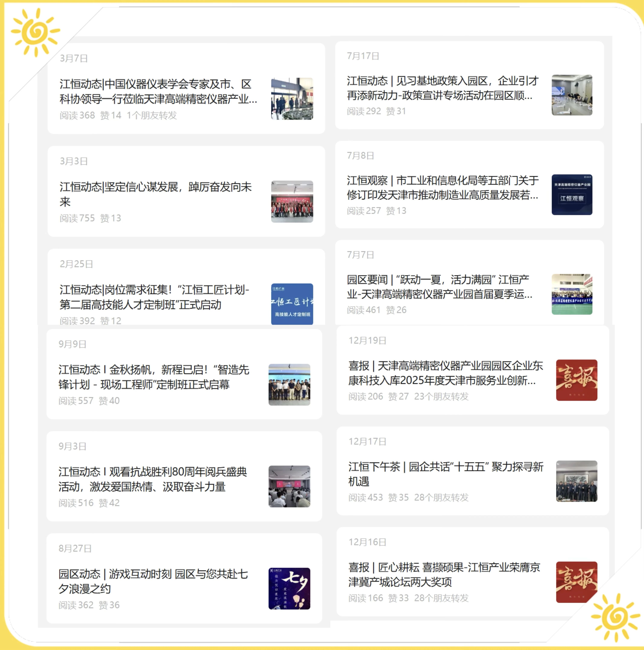The width and height of the screenshot is (644, 650).
Task: Click the December 19 red 喜报 thumbnail
Action: click(x=576, y=380)
